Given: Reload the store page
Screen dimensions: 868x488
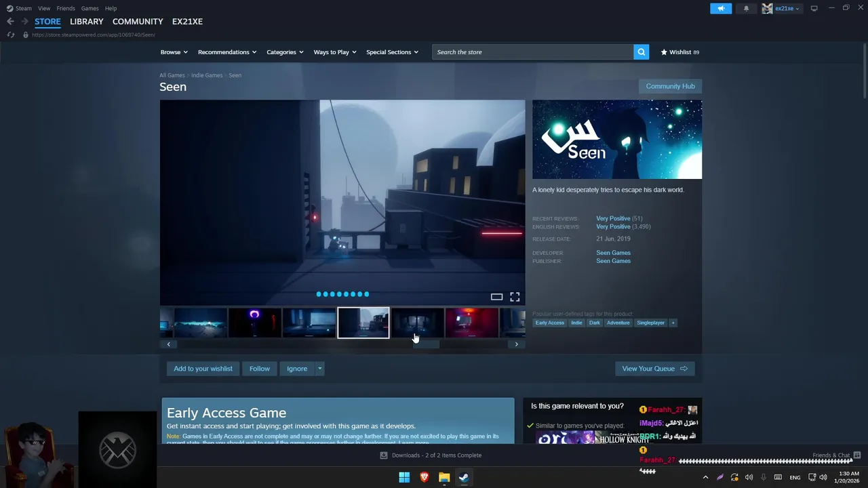Looking at the screenshot, I should pyautogui.click(x=10, y=35).
